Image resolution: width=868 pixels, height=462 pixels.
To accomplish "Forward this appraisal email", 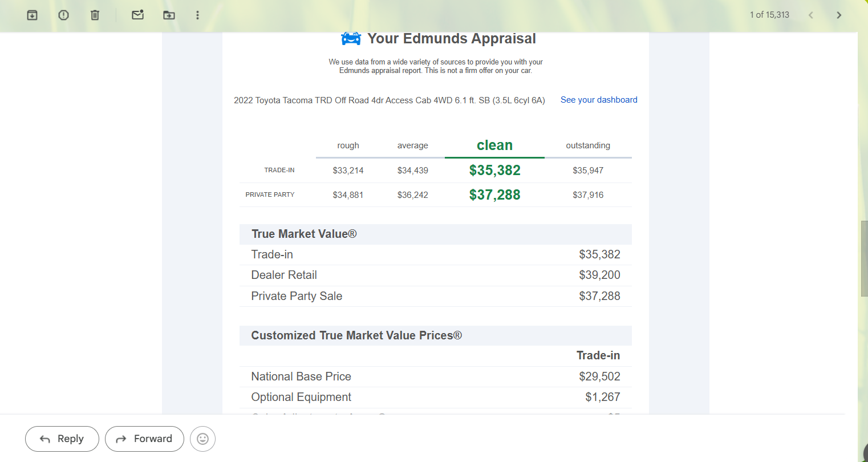I will pos(144,439).
